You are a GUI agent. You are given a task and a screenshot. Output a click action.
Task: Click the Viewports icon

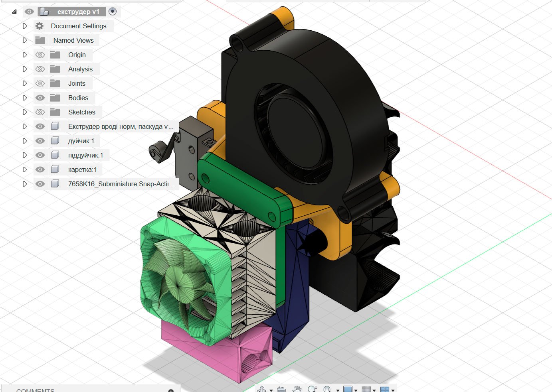pos(385,390)
